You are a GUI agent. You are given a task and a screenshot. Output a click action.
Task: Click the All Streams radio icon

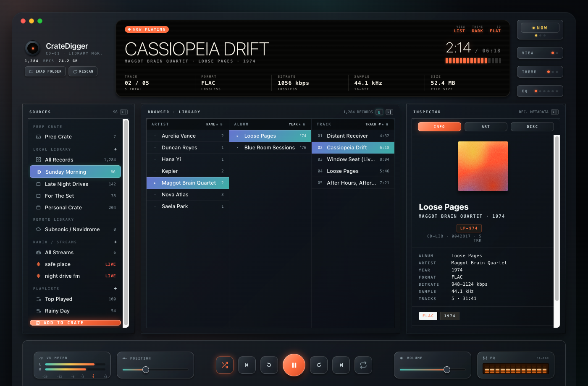[x=38, y=253]
